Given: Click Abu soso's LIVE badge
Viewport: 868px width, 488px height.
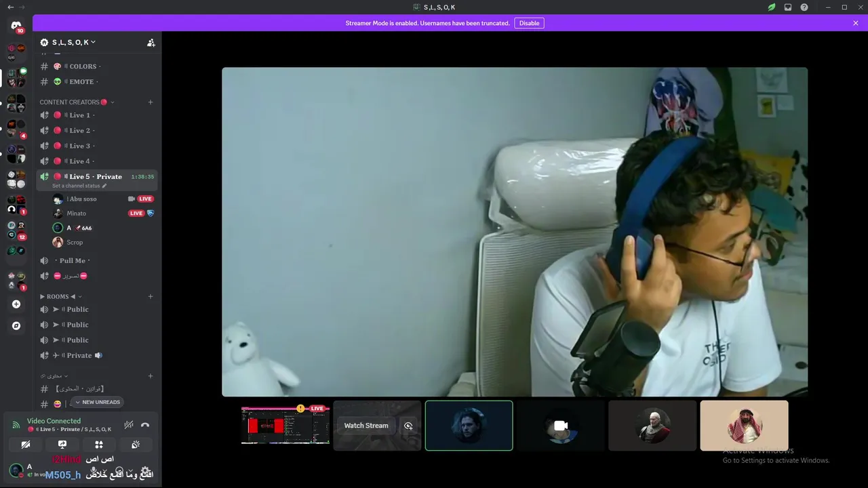Looking at the screenshot, I should [145, 199].
